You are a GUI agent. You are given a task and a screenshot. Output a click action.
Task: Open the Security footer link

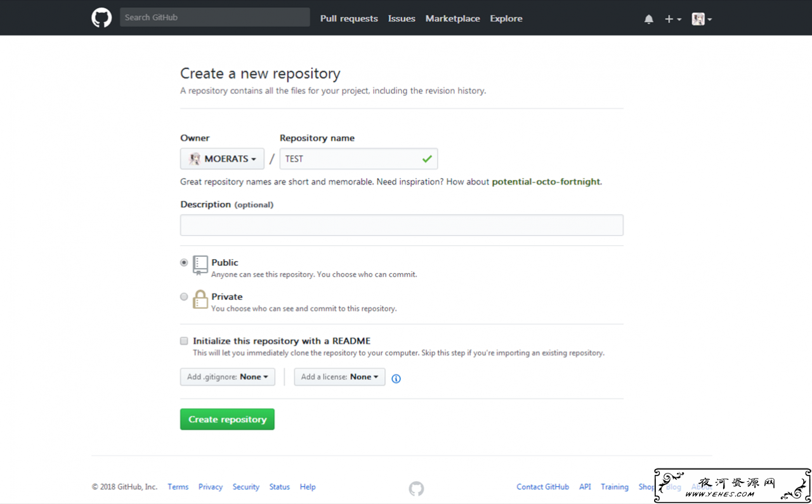pyautogui.click(x=246, y=487)
